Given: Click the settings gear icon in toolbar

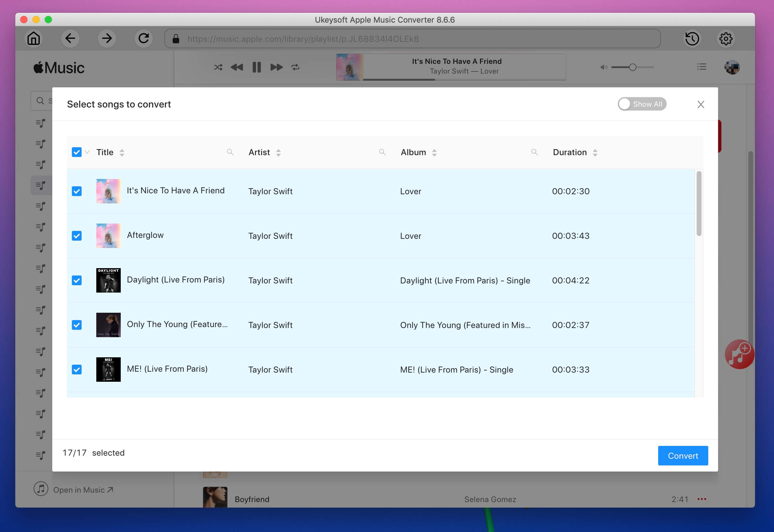Looking at the screenshot, I should tap(725, 39).
